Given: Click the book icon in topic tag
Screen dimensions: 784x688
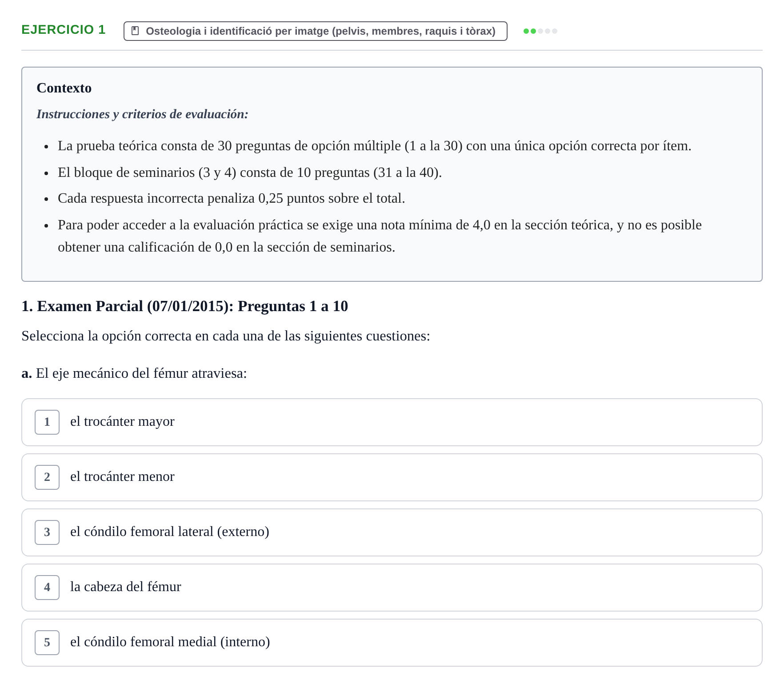Looking at the screenshot, I should [x=136, y=31].
